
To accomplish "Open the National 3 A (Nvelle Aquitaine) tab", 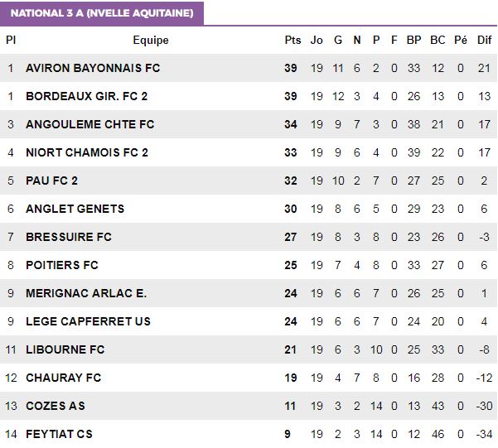I will point(102,13).
